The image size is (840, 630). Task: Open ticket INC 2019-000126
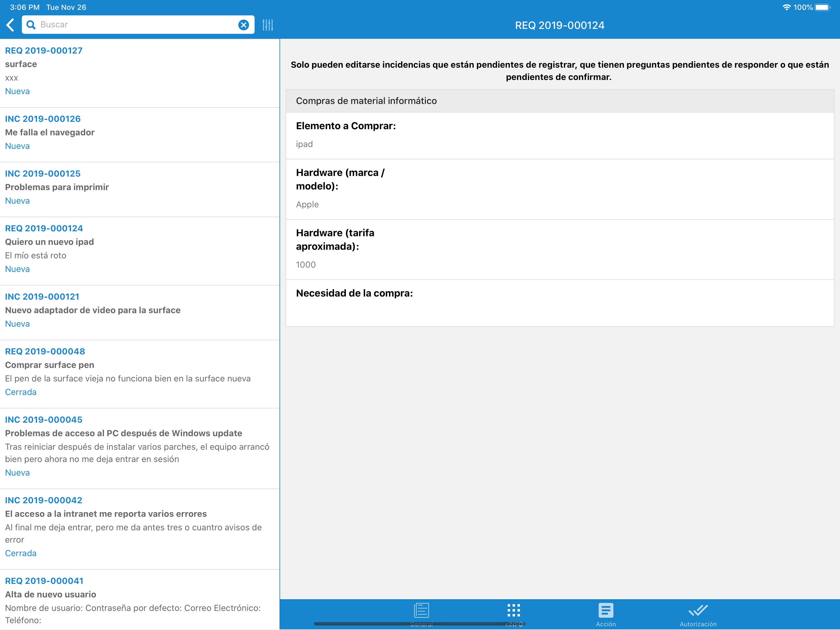coord(140,135)
